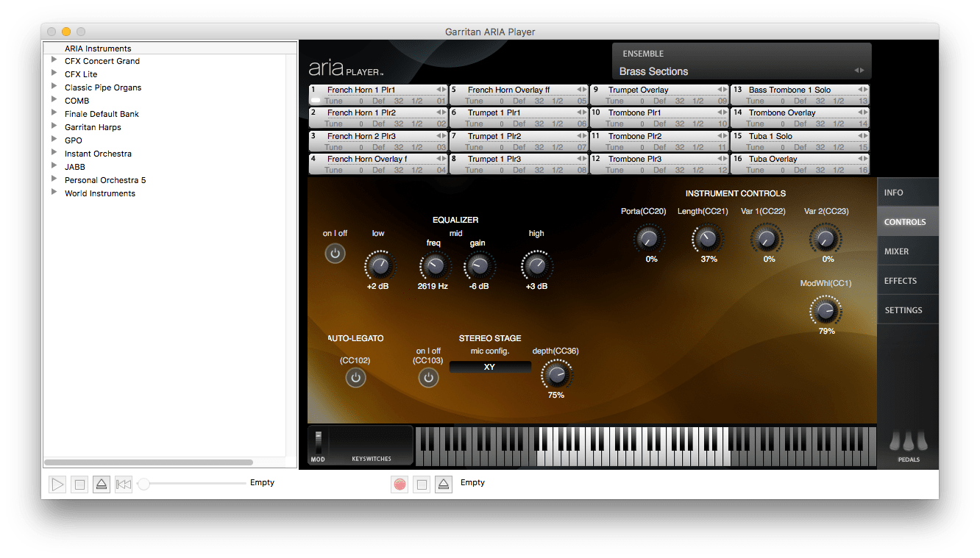Select slot 16 Tuba Overlay
The height and width of the screenshot is (558, 980).
800,164
